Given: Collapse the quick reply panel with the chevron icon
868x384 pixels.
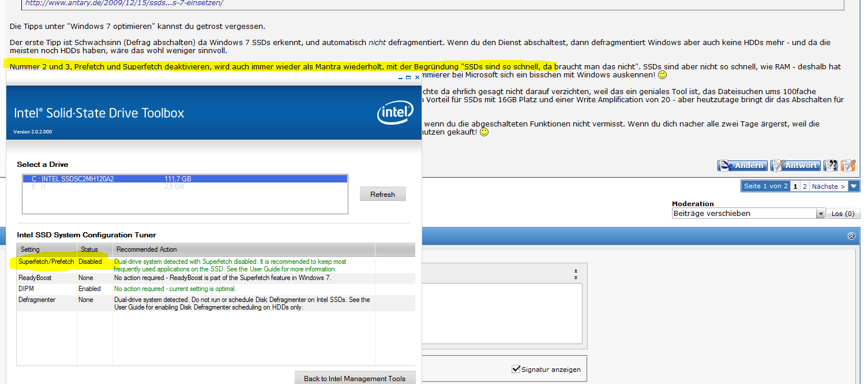Looking at the screenshot, I should 851,236.
